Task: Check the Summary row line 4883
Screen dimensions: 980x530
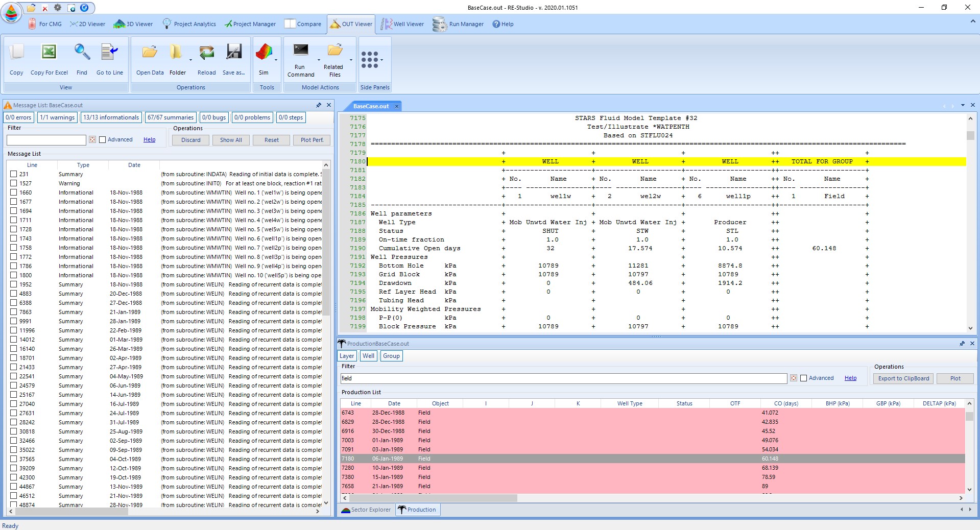Action: 14,294
